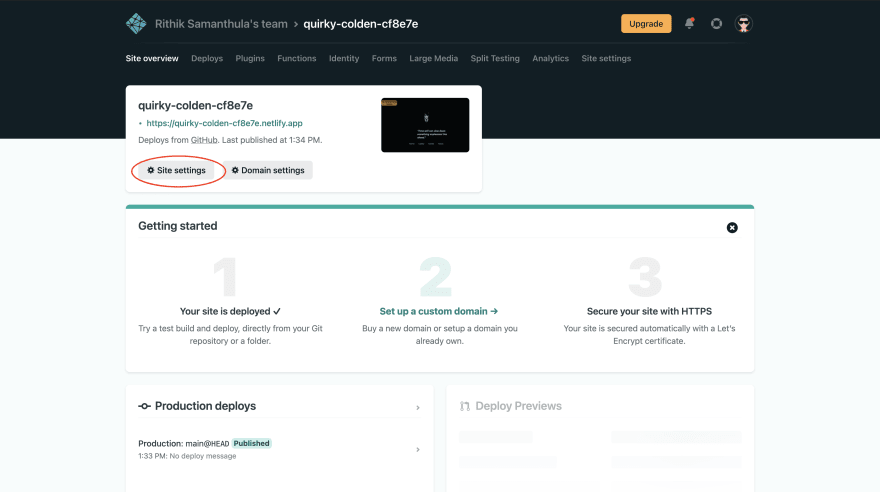Click the '1:33 PM: No deploy message' text
Screen dimensions: 880x492
pos(187,456)
